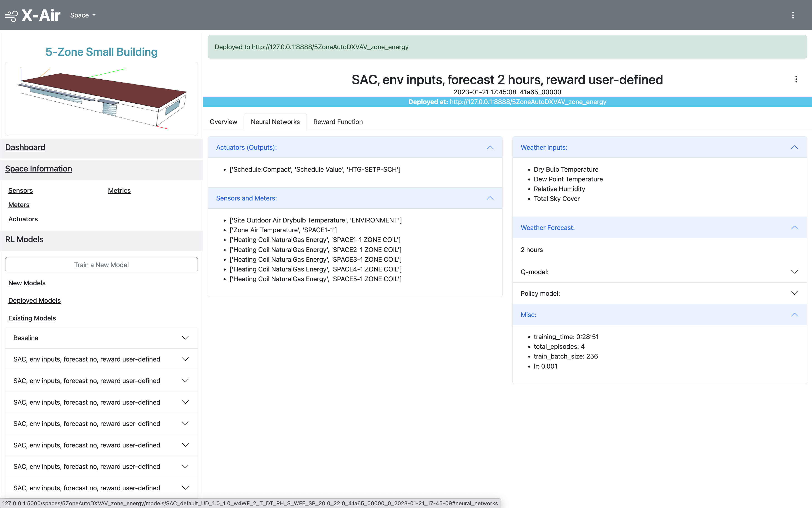This screenshot has height=508, width=812.
Task: Open the blue-bar Deployed at URL link
Action: pyautogui.click(x=528, y=102)
